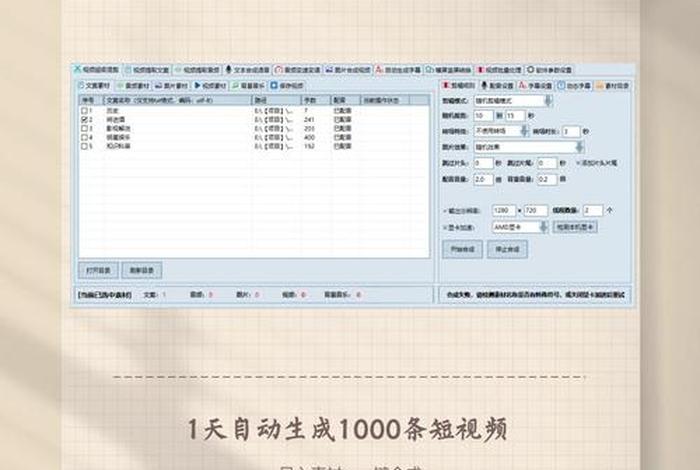Open the right panel tab with red film icon
Image resolution: width=700 pixels, height=470 pixels.
click(x=458, y=85)
